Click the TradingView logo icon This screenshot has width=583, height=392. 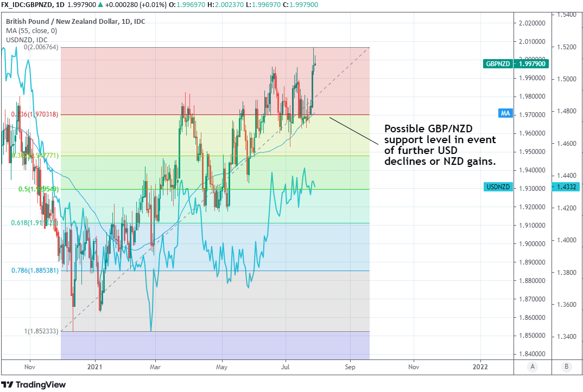point(10,384)
